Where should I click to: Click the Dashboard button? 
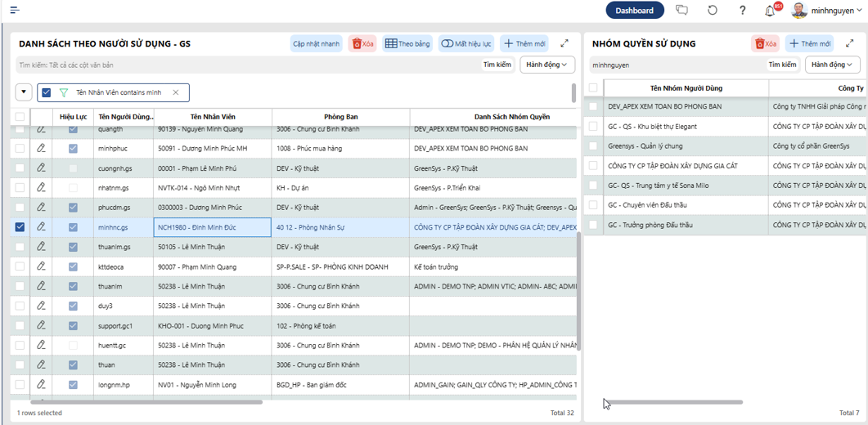[x=634, y=10]
